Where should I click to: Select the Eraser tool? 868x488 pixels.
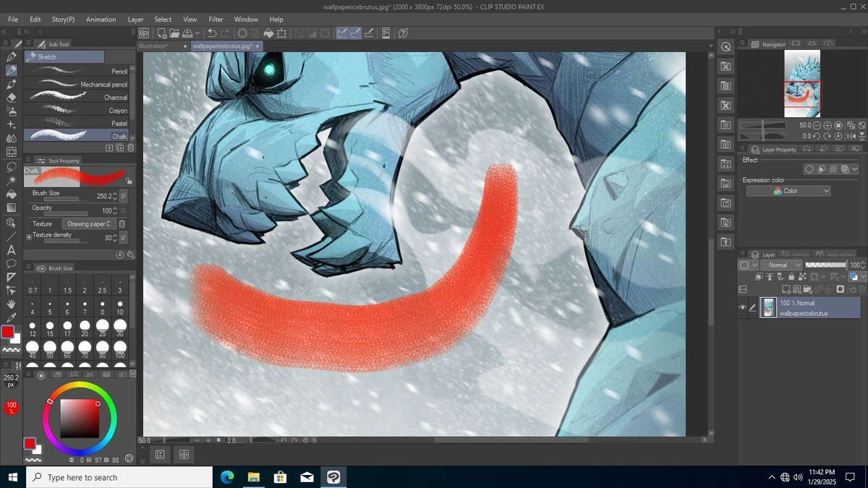pyautogui.click(x=11, y=98)
